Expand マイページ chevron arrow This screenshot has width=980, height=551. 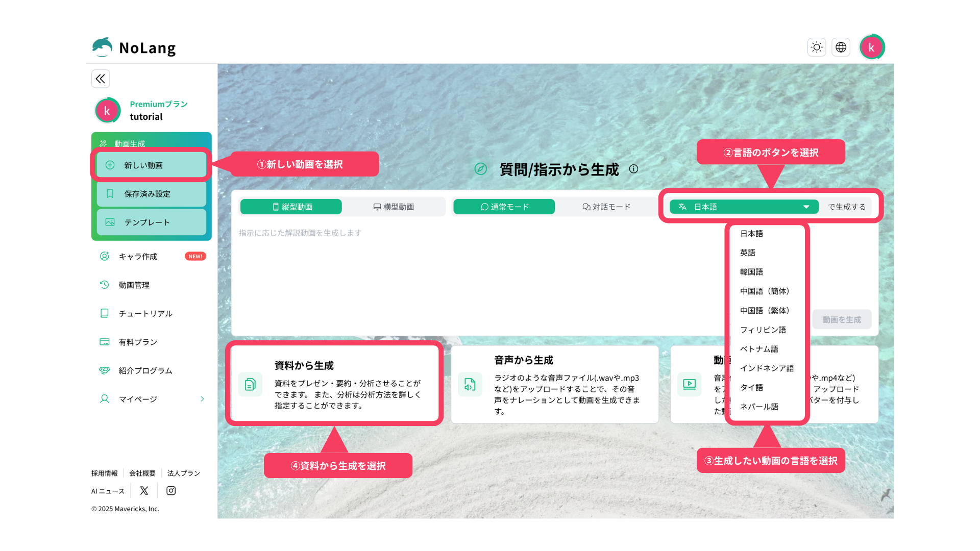202,399
